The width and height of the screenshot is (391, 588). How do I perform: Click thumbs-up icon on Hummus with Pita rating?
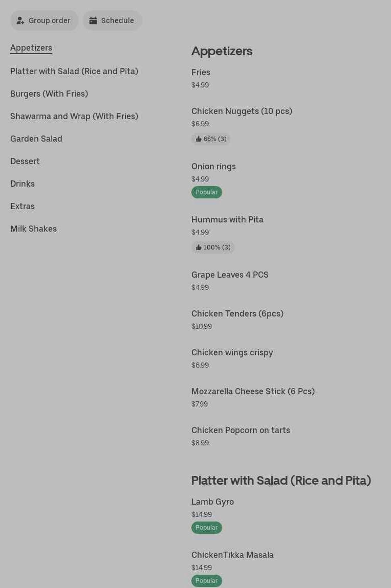point(199,247)
